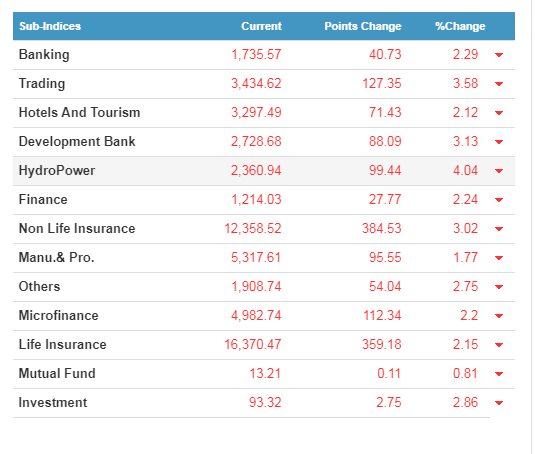Screen dimensions: 541x454
Task: Click the Trading points change value 127.35
Action: click(382, 83)
